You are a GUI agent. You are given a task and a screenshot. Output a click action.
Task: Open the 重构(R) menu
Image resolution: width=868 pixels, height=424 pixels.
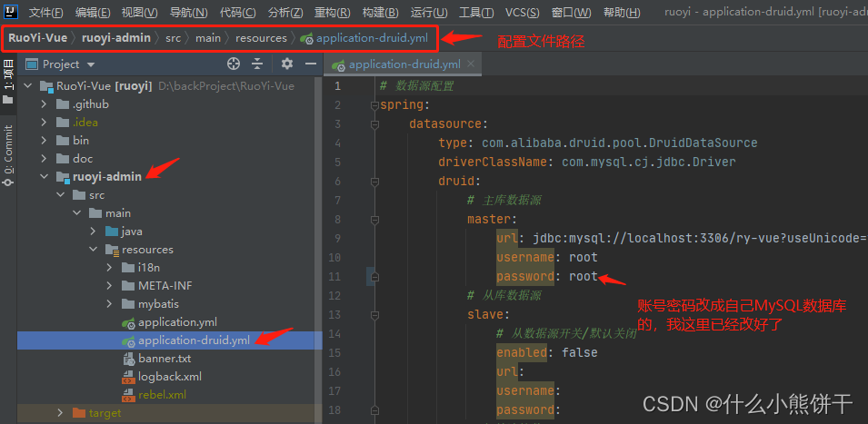click(332, 12)
